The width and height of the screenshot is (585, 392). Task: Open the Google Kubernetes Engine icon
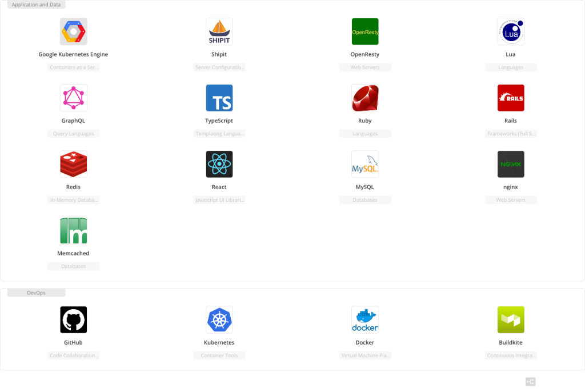pyautogui.click(x=74, y=32)
